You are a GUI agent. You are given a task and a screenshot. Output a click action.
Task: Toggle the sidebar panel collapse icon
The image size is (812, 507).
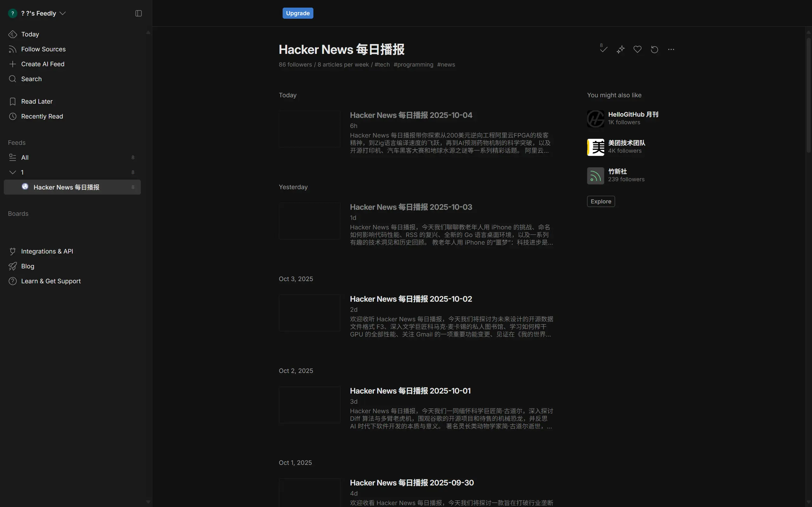click(138, 13)
